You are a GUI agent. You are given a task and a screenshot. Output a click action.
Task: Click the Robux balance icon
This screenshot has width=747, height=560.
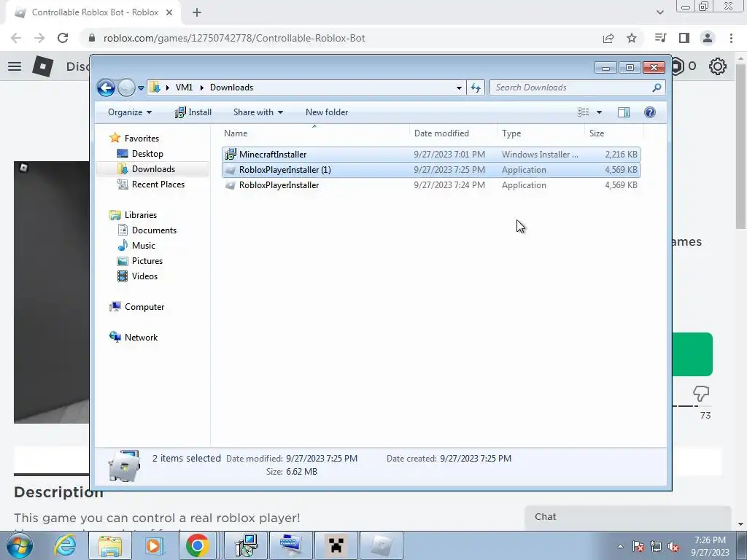click(677, 66)
